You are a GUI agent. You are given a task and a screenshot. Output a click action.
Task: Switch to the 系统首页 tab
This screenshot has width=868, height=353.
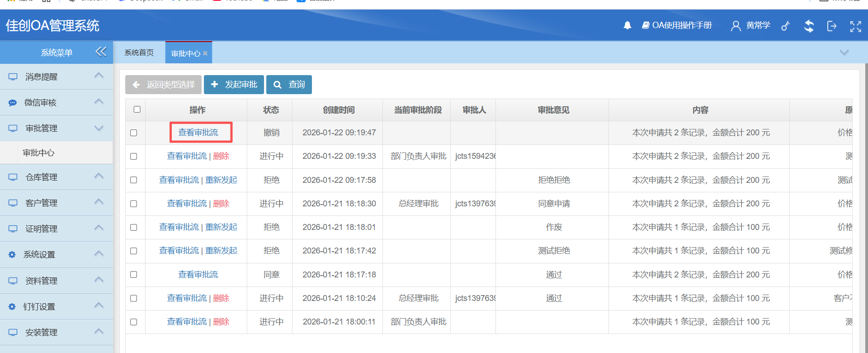click(x=139, y=52)
